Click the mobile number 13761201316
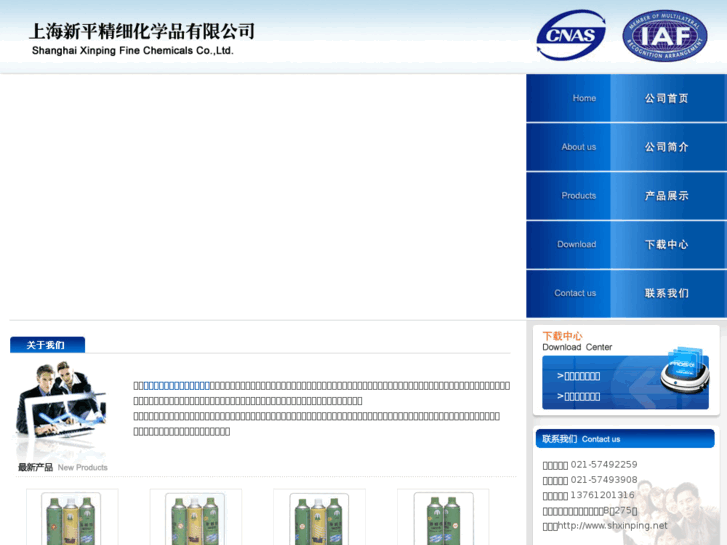727x545 pixels. coord(602,495)
